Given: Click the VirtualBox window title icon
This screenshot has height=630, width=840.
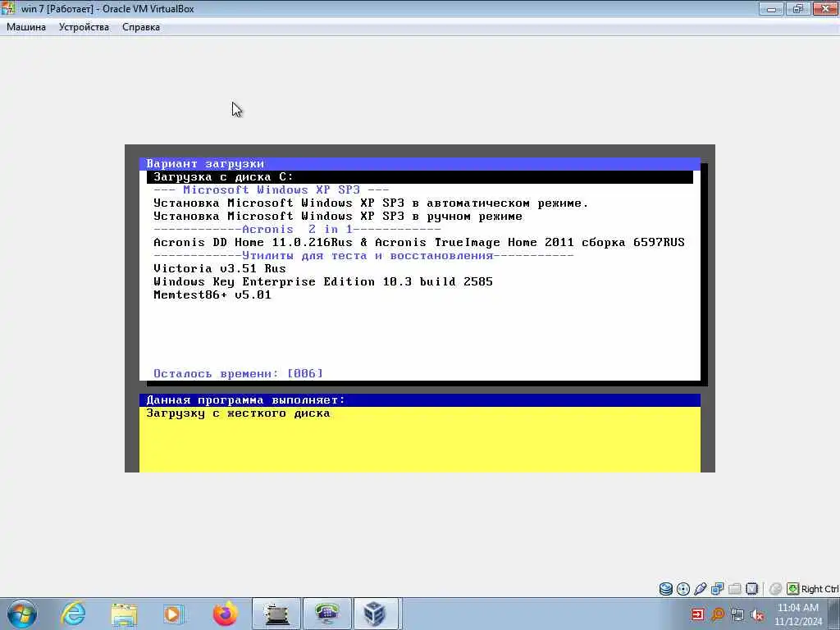Looking at the screenshot, I should [8, 8].
